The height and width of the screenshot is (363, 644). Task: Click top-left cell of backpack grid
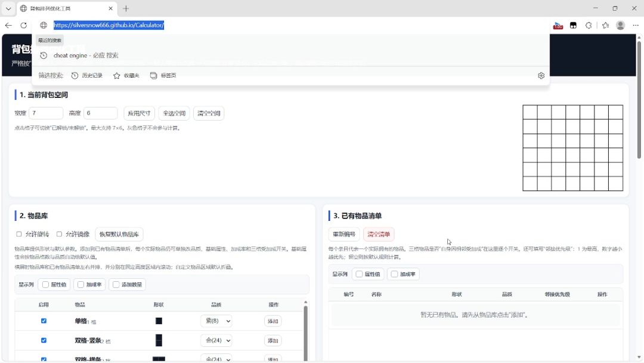click(530, 112)
